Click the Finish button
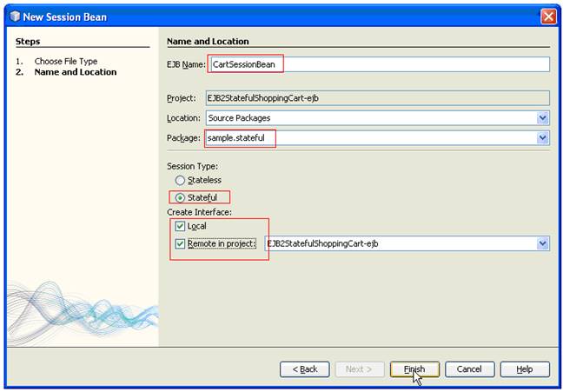The image size is (563, 392). 414,369
